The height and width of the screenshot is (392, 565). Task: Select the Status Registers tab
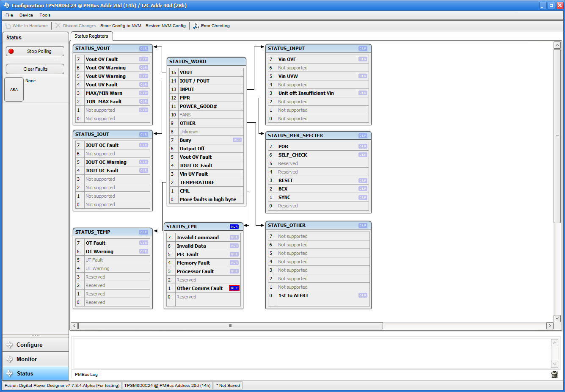[x=91, y=36]
